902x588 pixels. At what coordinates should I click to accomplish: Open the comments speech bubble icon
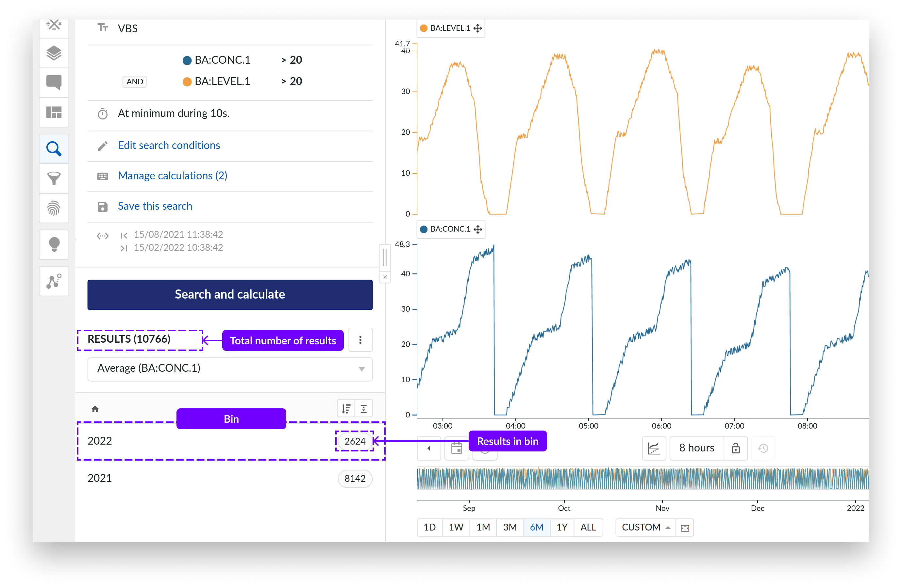[x=54, y=82]
